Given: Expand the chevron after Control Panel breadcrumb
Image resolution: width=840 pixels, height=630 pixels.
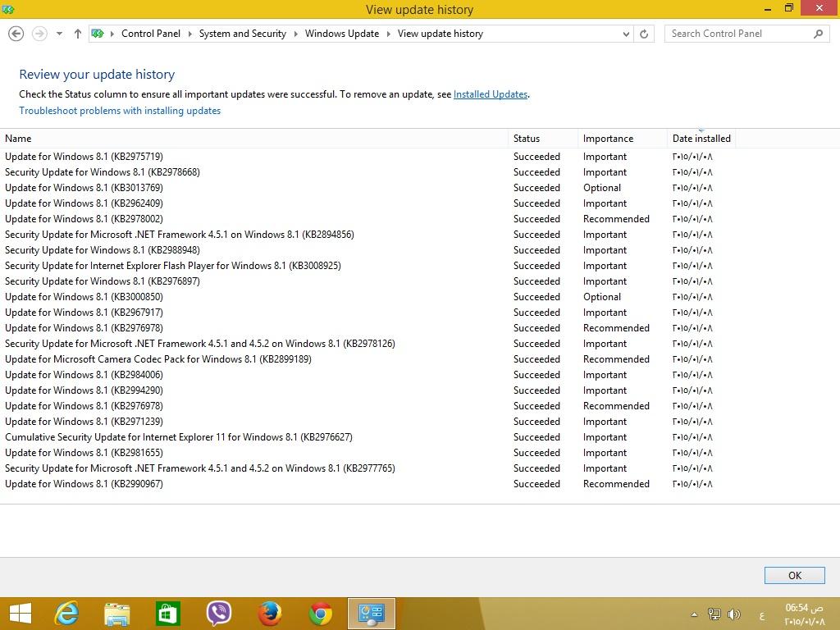Looking at the screenshot, I should tap(189, 34).
